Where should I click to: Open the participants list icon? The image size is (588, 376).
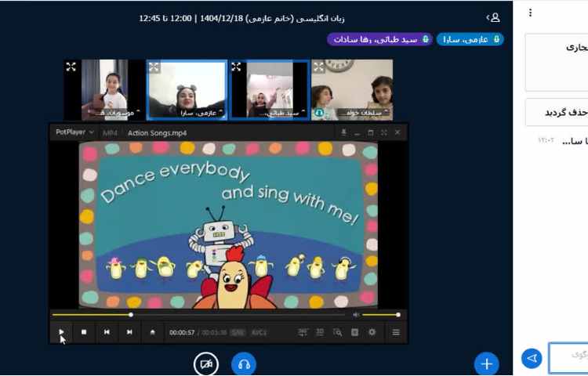pyautogui.click(x=493, y=17)
